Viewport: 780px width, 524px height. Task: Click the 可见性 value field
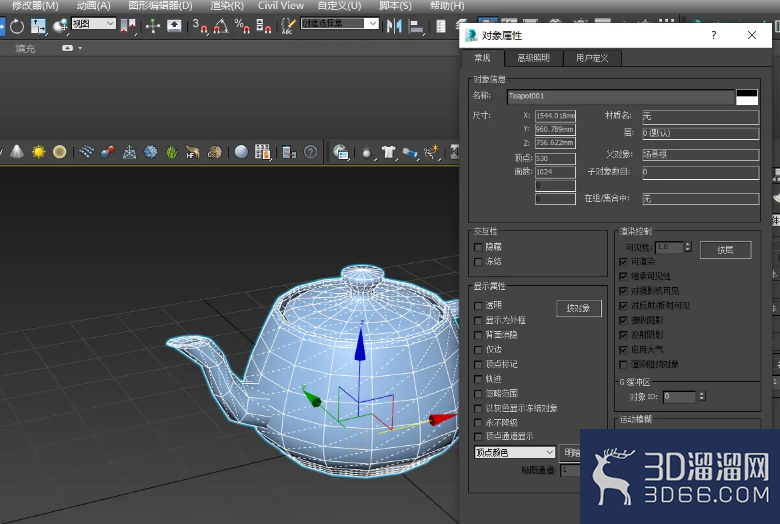pos(669,247)
